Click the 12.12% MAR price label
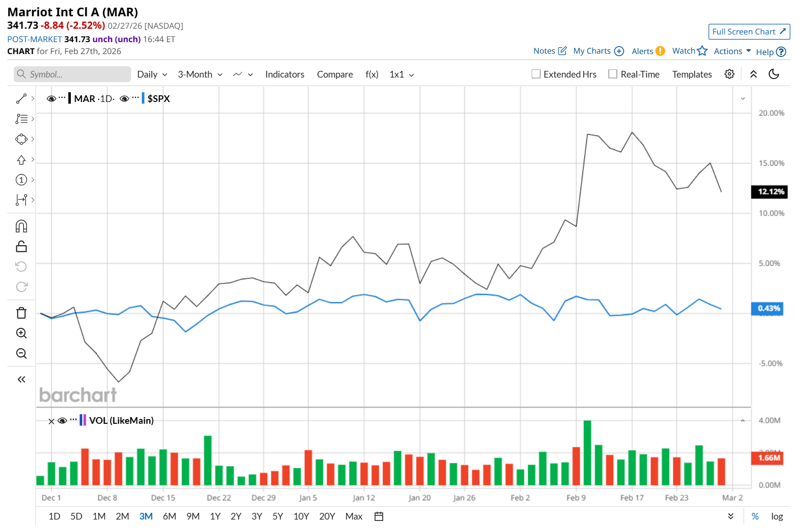The width and height of the screenshot is (808, 532). (x=769, y=192)
